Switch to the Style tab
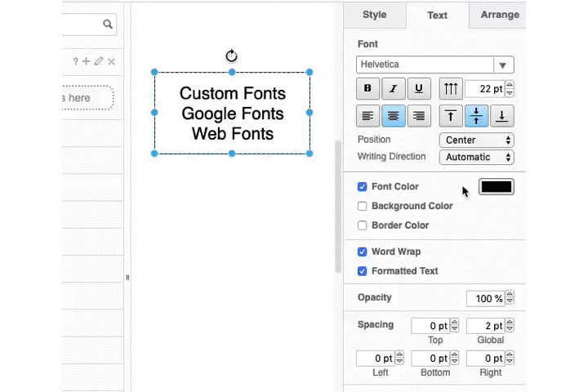This screenshot has width=588, height=392. pyautogui.click(x=375, y=15)
